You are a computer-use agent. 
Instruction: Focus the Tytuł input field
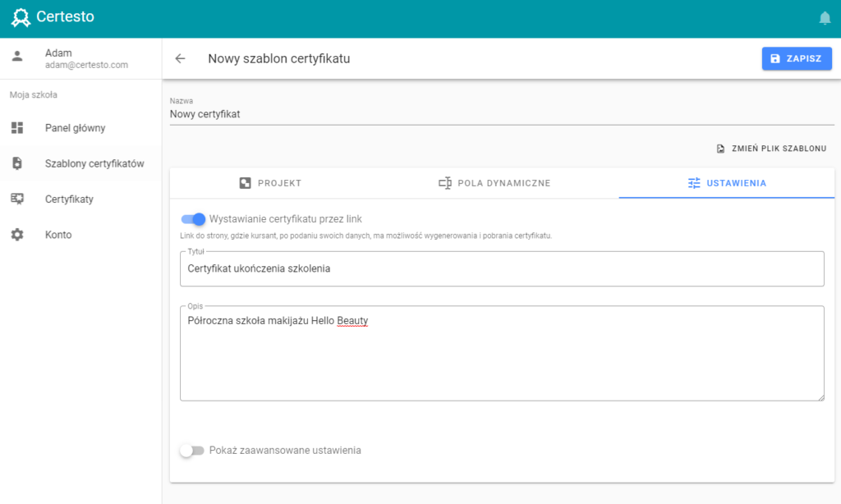pos(502,268)
